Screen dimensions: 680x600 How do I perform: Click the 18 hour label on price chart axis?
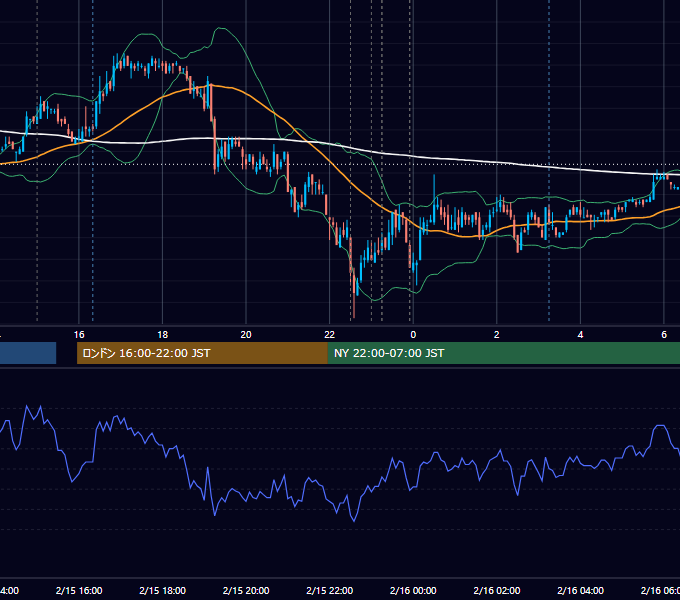[x=163, y=335]
